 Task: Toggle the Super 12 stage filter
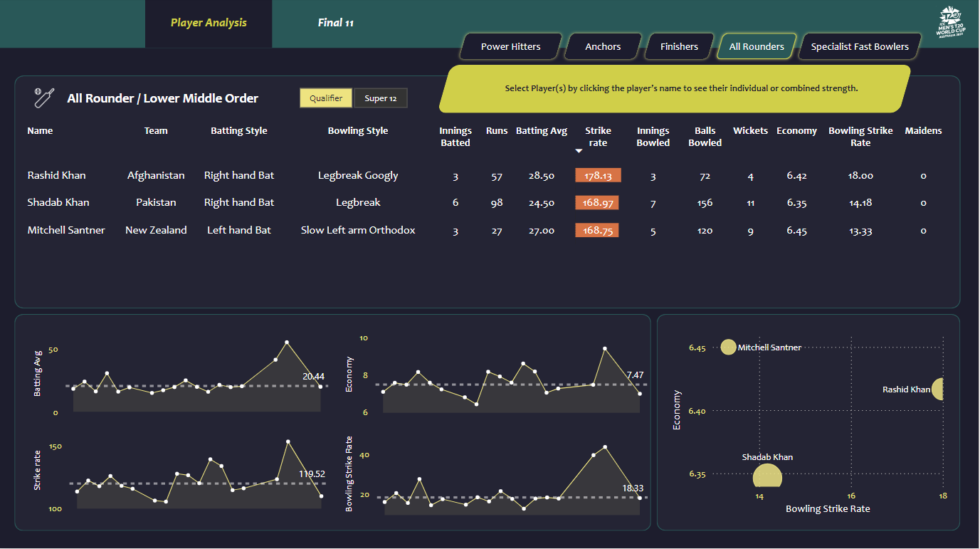[x=381, y=98]
